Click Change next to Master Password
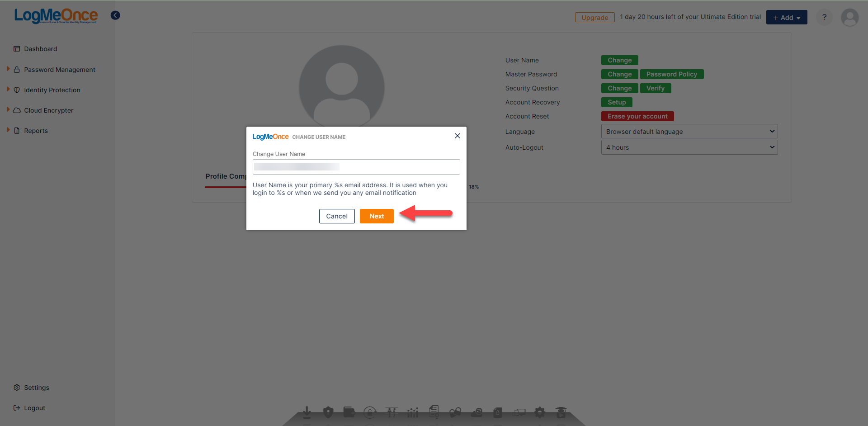Image resolution: width=868 pixels, height=426 pixels. coord(619,74)
